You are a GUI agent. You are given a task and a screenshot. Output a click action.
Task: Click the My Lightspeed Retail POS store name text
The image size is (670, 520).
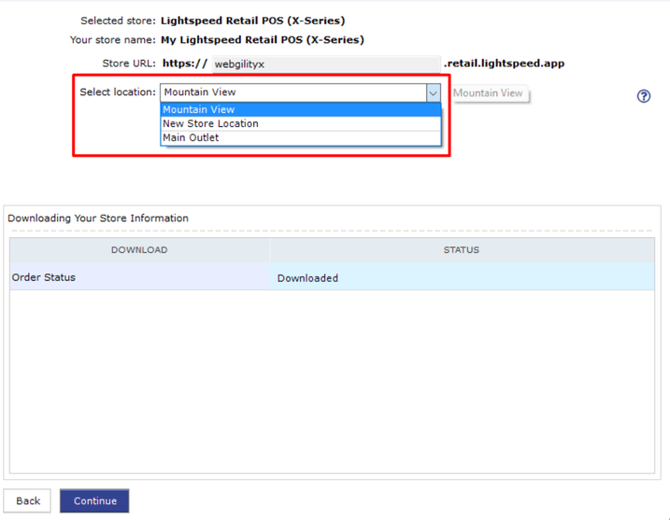click(262, 40)
